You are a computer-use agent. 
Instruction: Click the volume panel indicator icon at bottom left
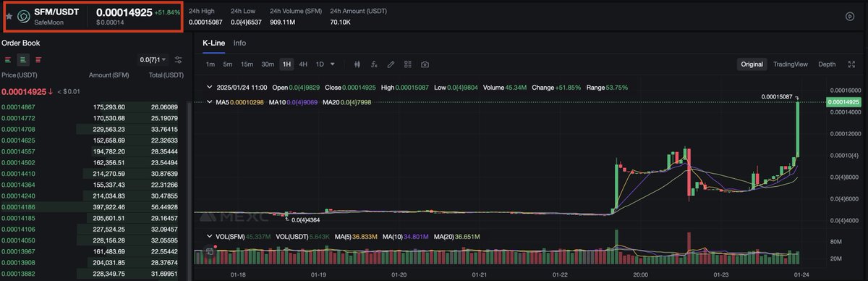tap(210, 251)
